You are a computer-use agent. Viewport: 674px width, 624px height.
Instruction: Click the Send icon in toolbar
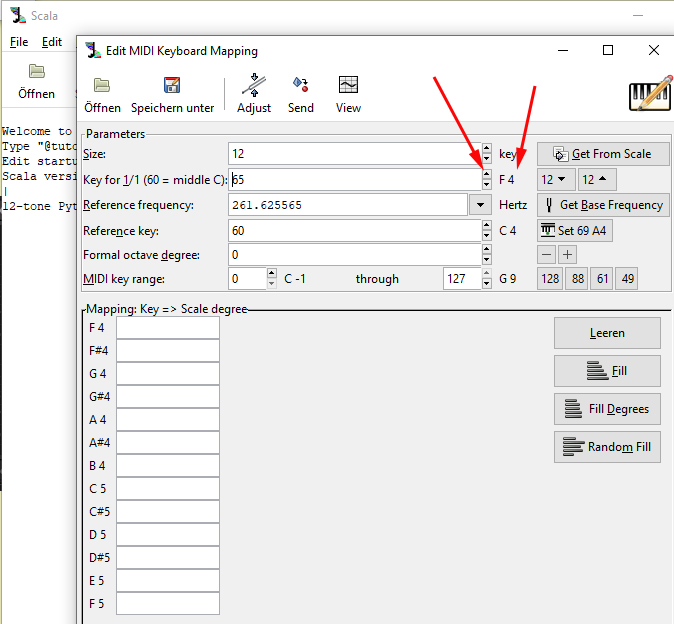(x=300, y=85)
